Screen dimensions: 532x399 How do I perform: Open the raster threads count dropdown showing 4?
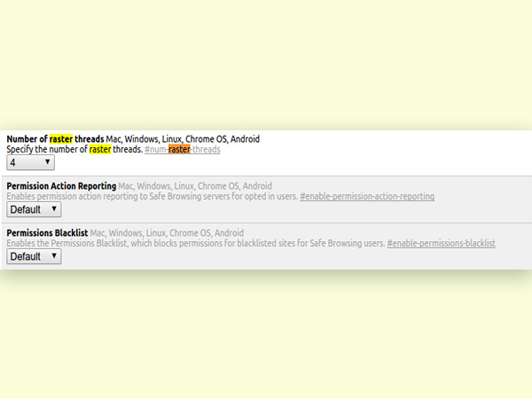tap(30, 163)
